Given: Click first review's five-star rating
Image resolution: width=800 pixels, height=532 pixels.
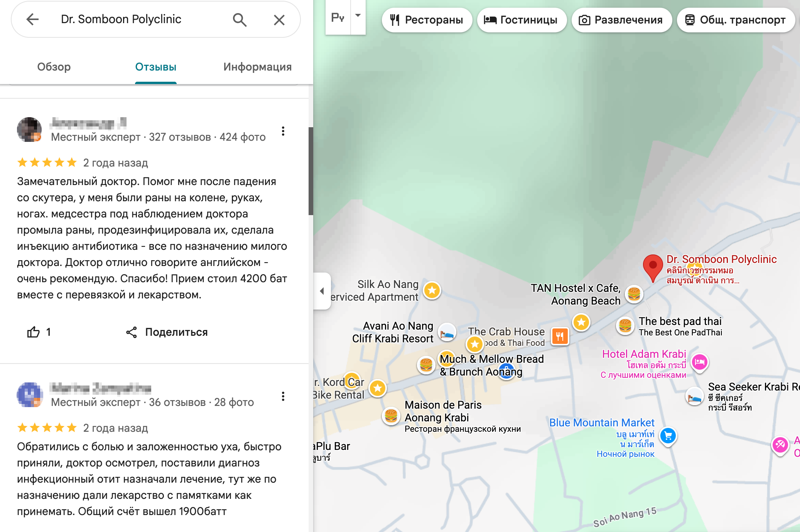Looking at the screenshot, I should pos(47,162).
